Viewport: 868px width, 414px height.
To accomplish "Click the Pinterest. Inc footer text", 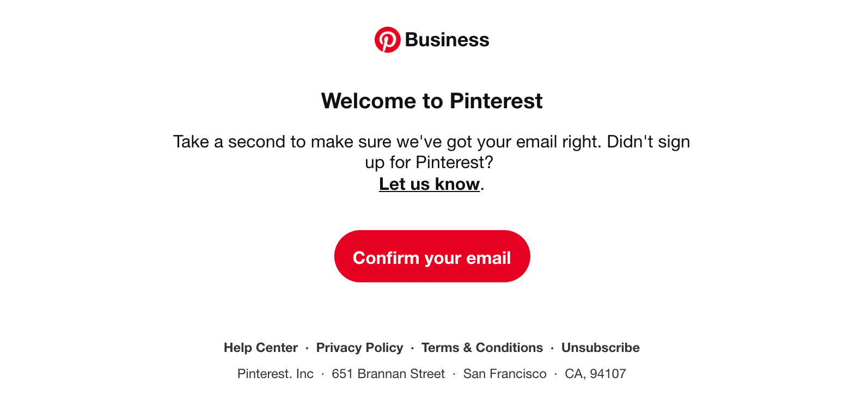I will (x=276, y=374).
